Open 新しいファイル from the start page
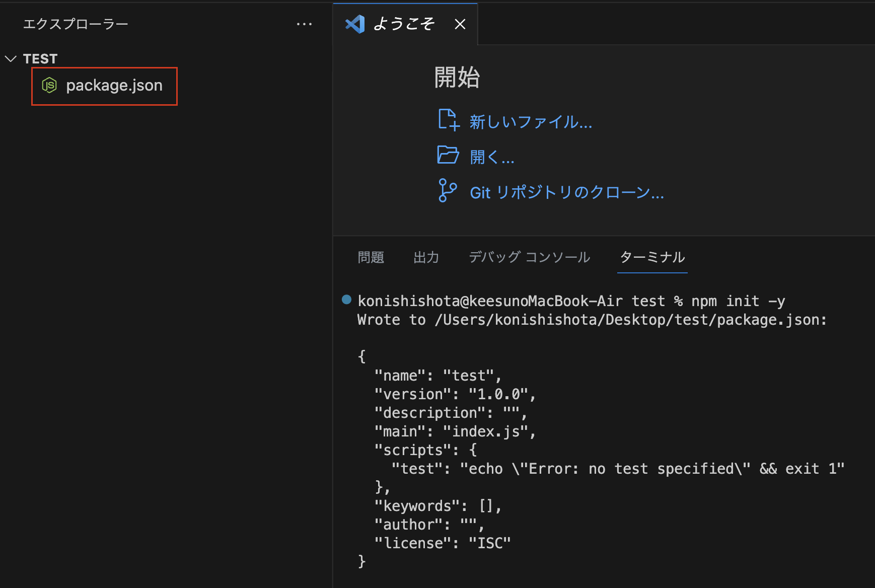 pyautogui.click(x=530, y=121)
